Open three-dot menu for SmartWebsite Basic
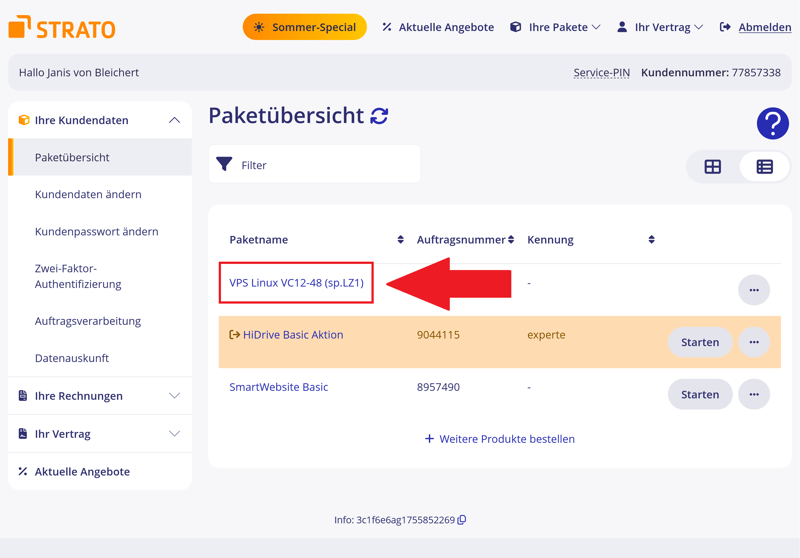Viewport: 800px width, 558px height. pyautogui.click(x=754, y=394)
